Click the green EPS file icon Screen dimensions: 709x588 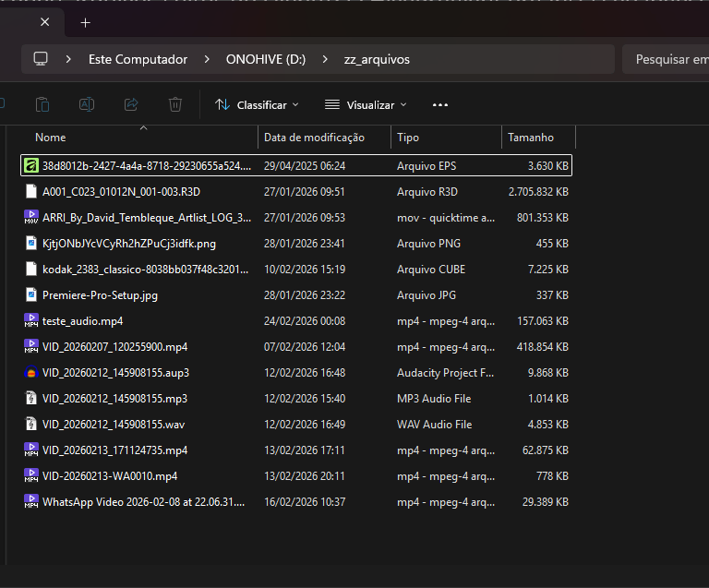pyautogui.click(x=31, y=166)
